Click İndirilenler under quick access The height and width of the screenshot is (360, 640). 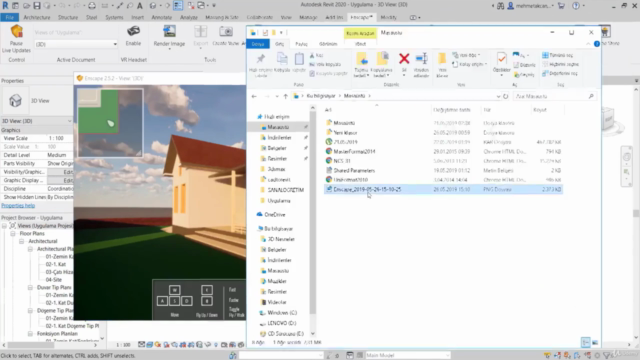click(x=279, y=138)
